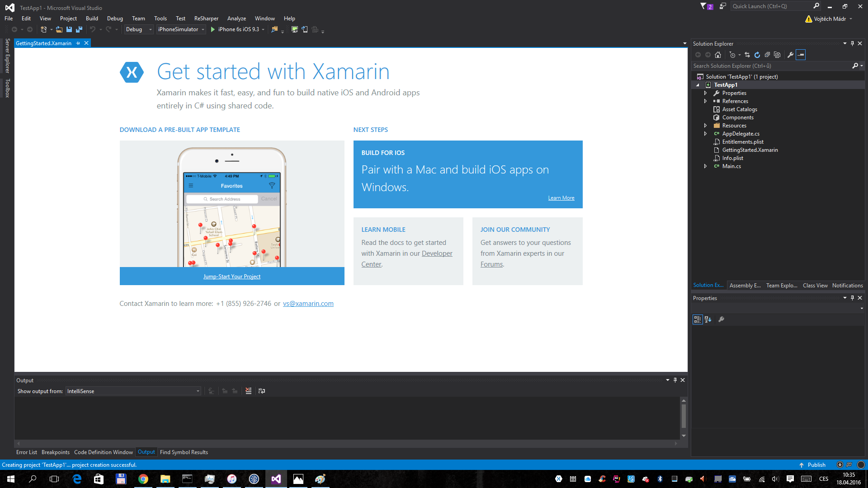Click the Notifications tab icon

pyautogui.click(x=847, y=285)
